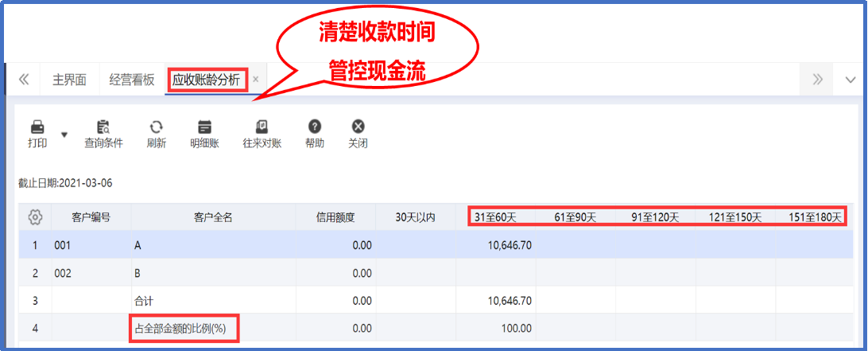Switch to the 主界面 tab
868x351 pixels.
point(69,80)
